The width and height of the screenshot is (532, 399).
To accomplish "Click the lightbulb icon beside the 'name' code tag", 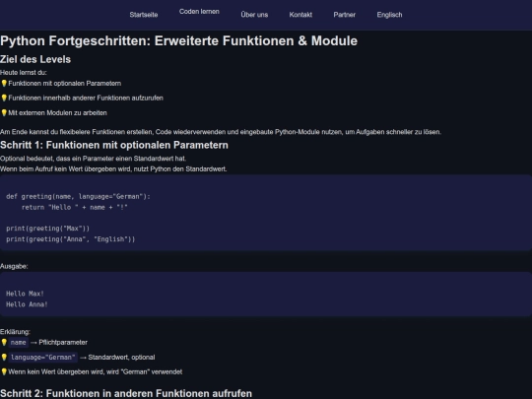I will click(x=4, y=342).
